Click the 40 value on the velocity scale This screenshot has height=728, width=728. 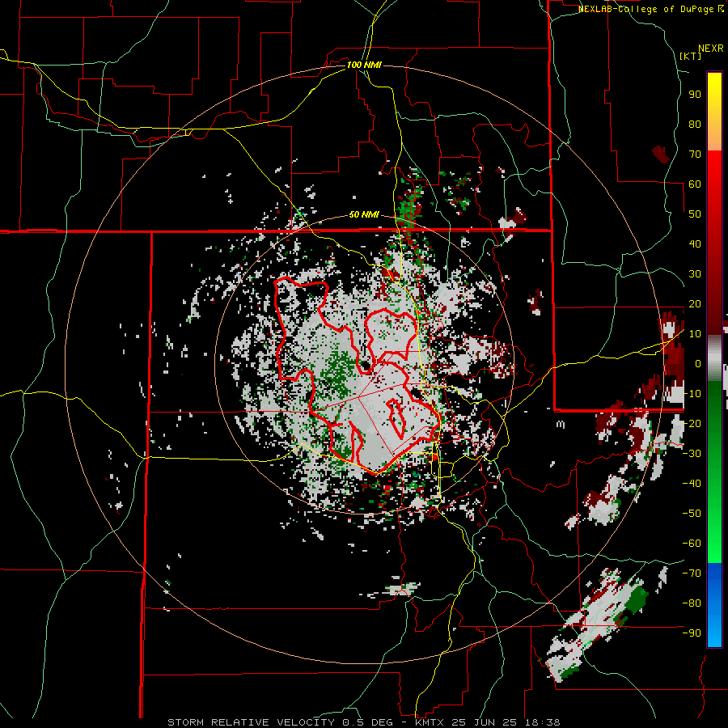695,243
